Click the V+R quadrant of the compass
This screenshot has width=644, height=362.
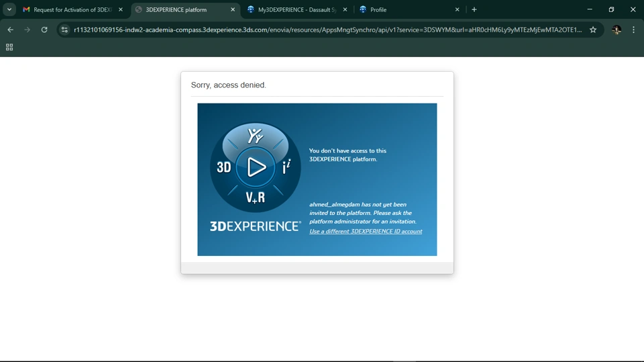(x=255, y=197)
